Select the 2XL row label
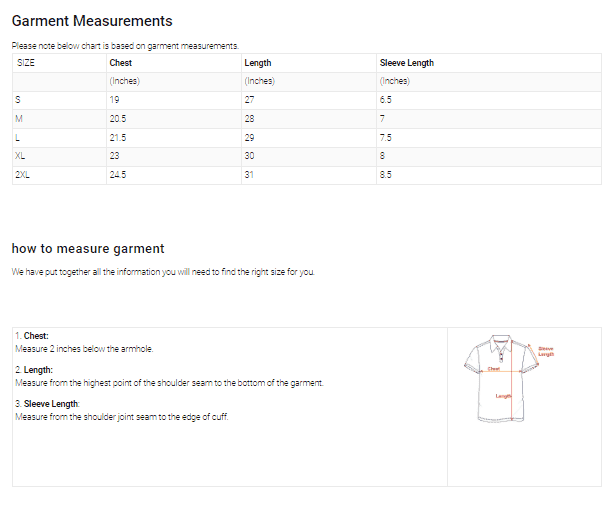Image resolution: width=616 pixels, height=528 pixels. coord(22,175)
